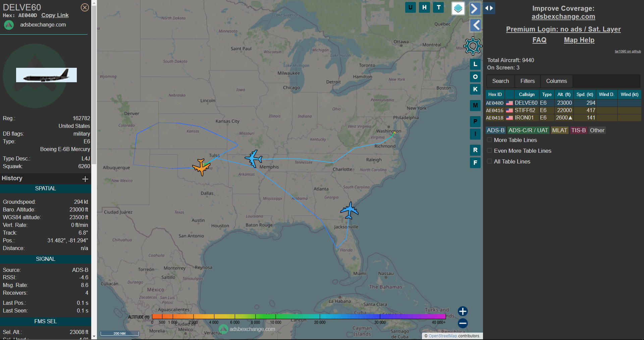Click the info panel scrollbar up arrow
644x340 pixels.
(x=94, y=3)
